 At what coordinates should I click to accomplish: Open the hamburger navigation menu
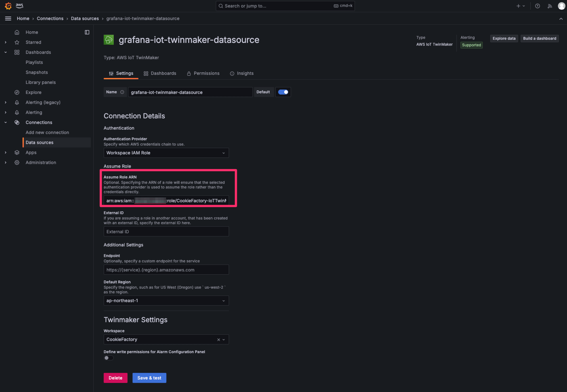click(x=8, y=18)
